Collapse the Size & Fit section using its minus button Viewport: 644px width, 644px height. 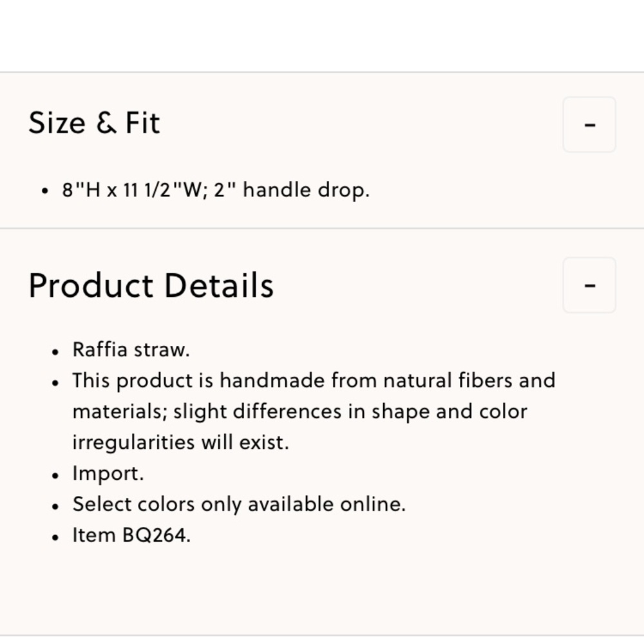tap(589, 124)
